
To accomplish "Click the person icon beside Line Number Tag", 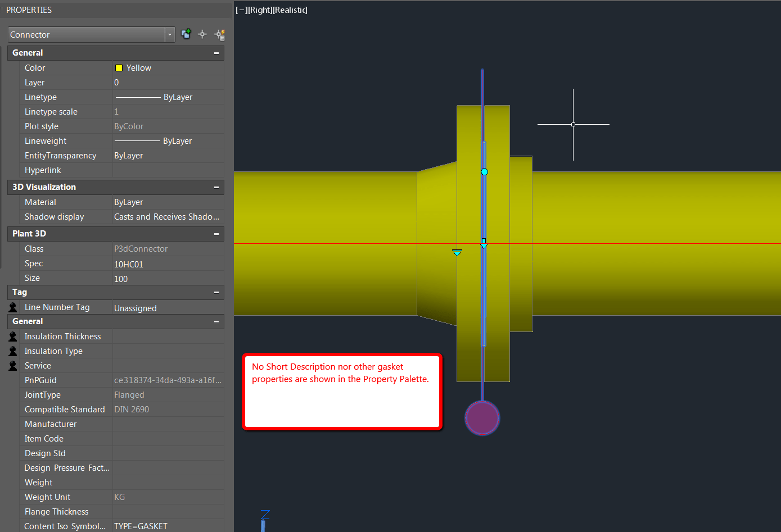I will [13, 307].
